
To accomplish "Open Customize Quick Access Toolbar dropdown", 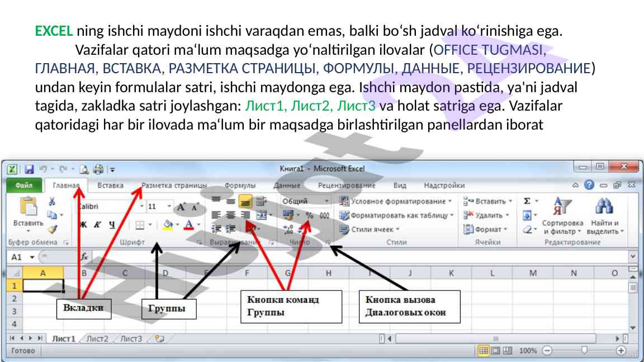I will 112,169.
